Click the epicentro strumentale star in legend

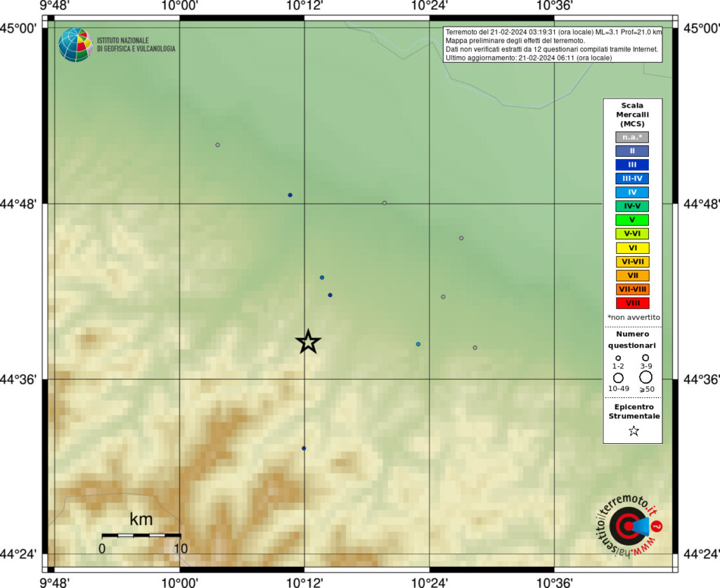coord(634,431)
